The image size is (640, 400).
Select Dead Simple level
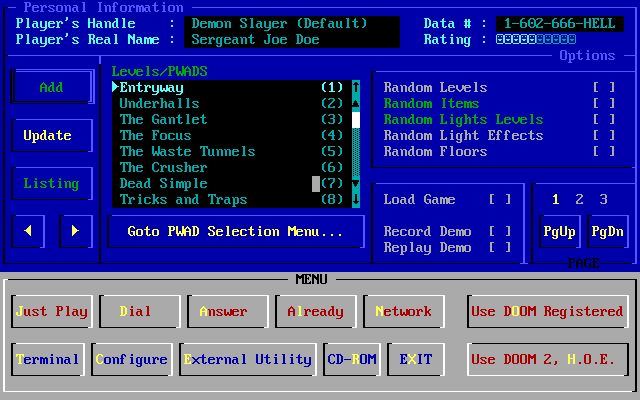click(231, 183)
